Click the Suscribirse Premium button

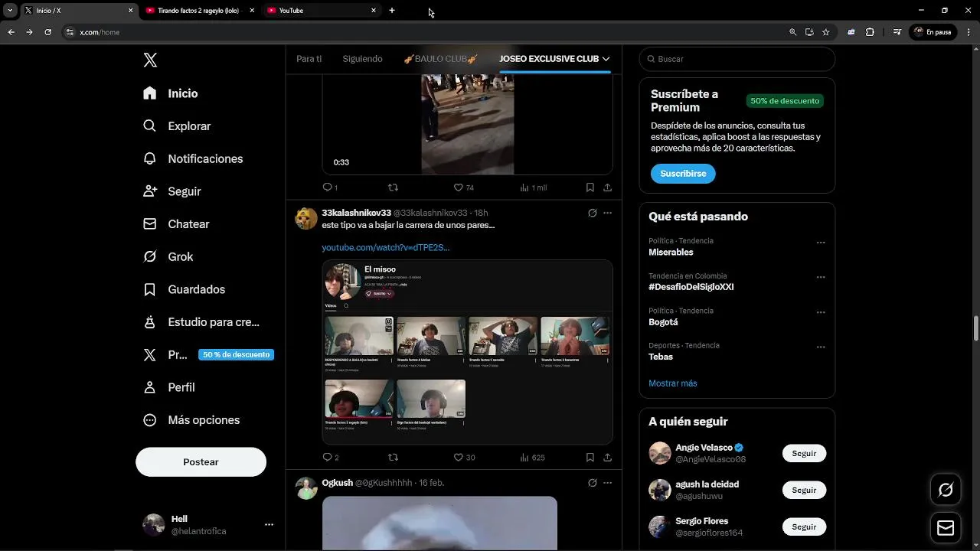pos(683,174)
